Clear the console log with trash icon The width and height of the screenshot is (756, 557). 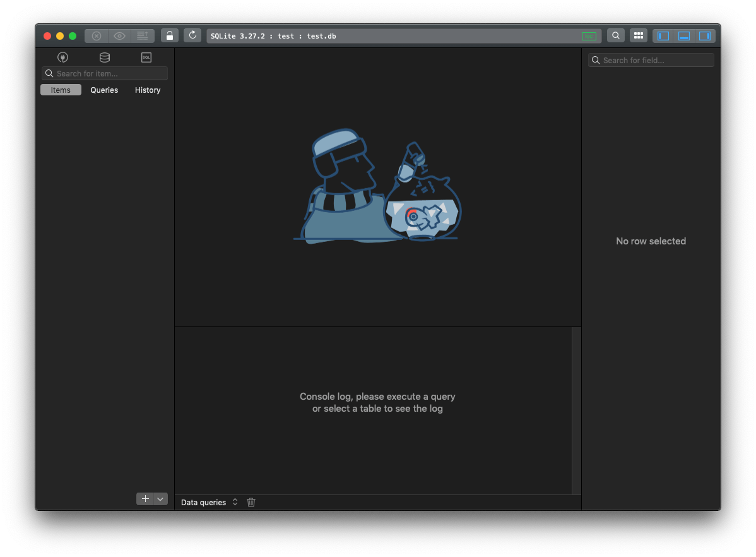[x=251, y=503]
